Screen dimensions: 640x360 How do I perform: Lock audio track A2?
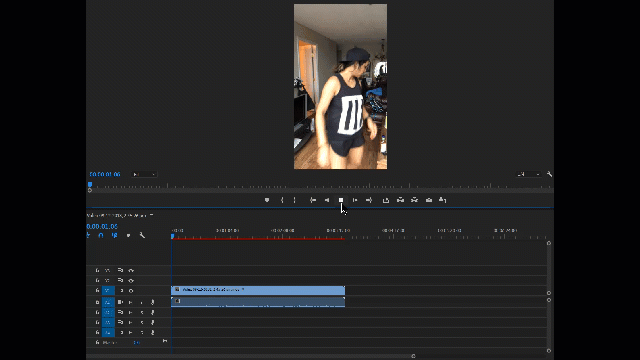[97, 313]
